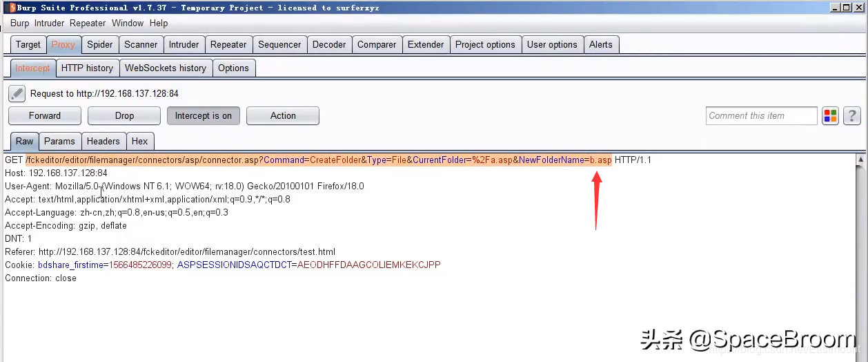Click the scrollbar up arrow in request editor
The height and width of the screenshot is (362, 868).
tap(860, 160)
